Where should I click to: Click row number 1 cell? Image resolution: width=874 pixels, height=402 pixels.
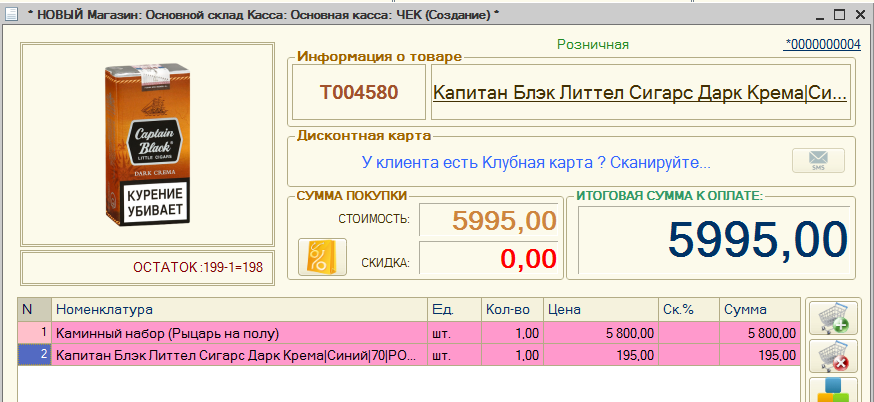pos(35,333)
